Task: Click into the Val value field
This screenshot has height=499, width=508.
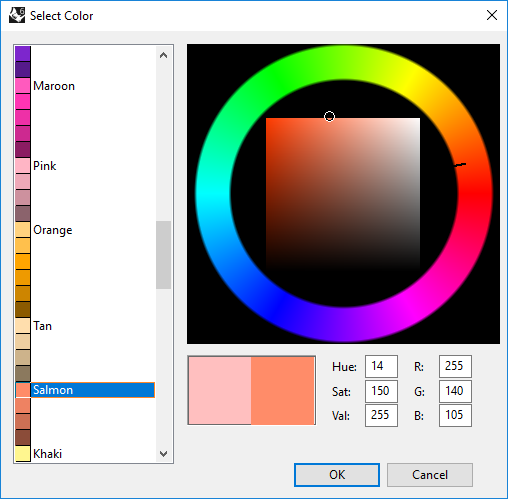Action: click(x=381, y=415)
